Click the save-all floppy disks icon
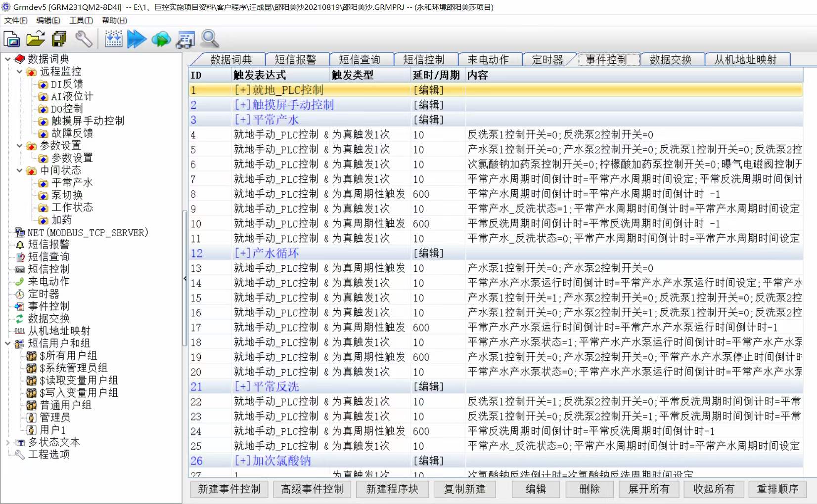The height and width of the screenshot is (504, 817). [59, 39]
